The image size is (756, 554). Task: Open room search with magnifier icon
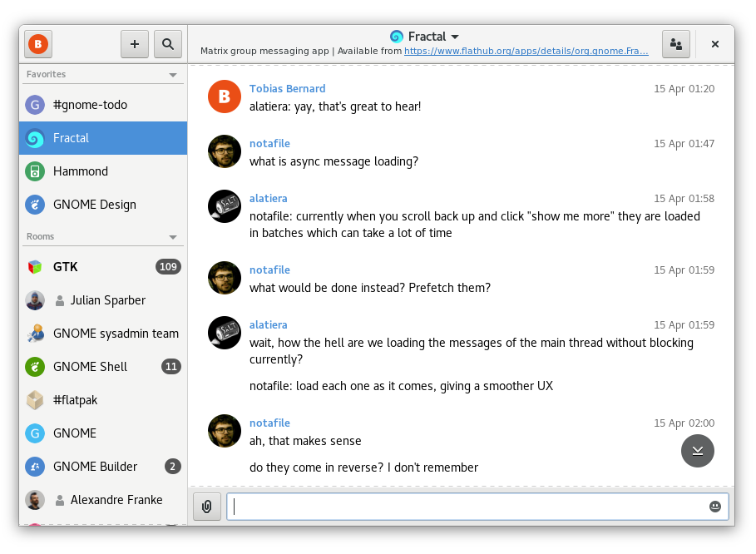(168, 44)
